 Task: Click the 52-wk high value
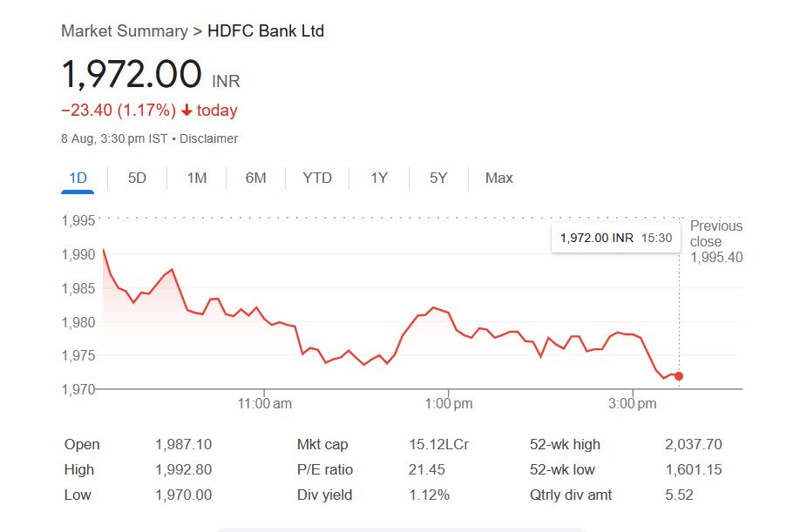coord(693,444)
